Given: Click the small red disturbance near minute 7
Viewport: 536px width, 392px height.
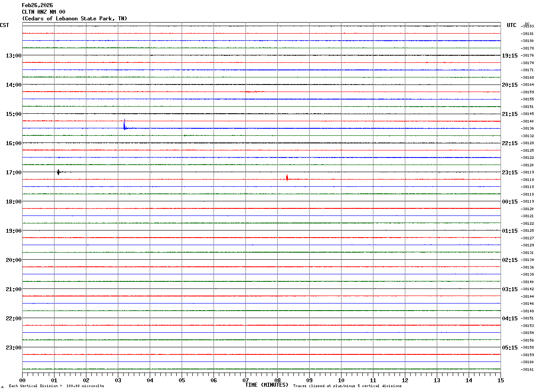Looking at the screenshot, I should click(x=253, y=92).
